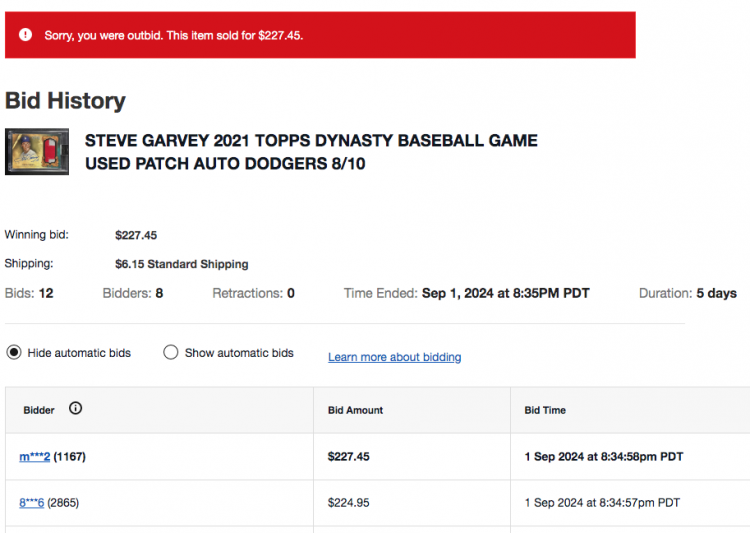The image size is (750, 533).
Task: Open bidder m***2 profile link
Action: pyautogui.click(x=34, y=456)
